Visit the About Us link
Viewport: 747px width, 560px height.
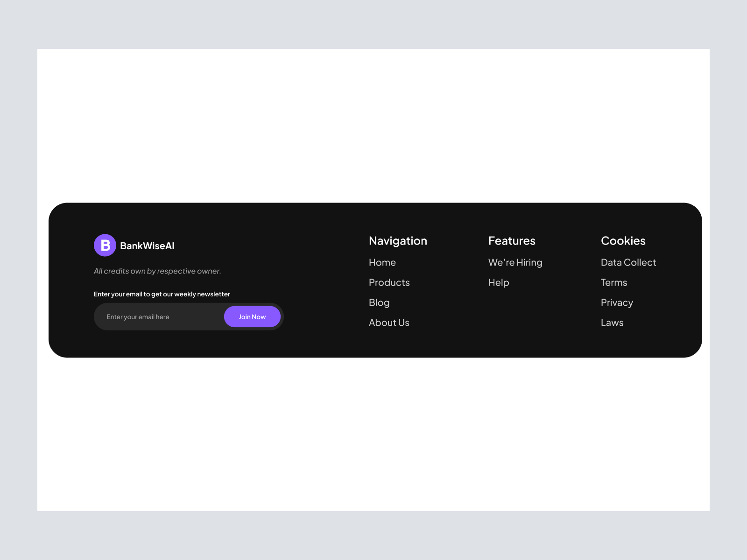click(x=389, y=323)
